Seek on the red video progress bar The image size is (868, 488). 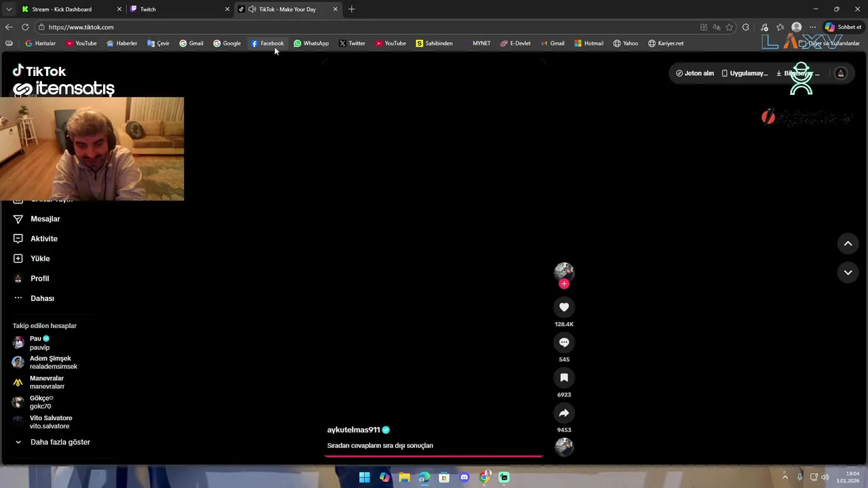tap(433, 456)
